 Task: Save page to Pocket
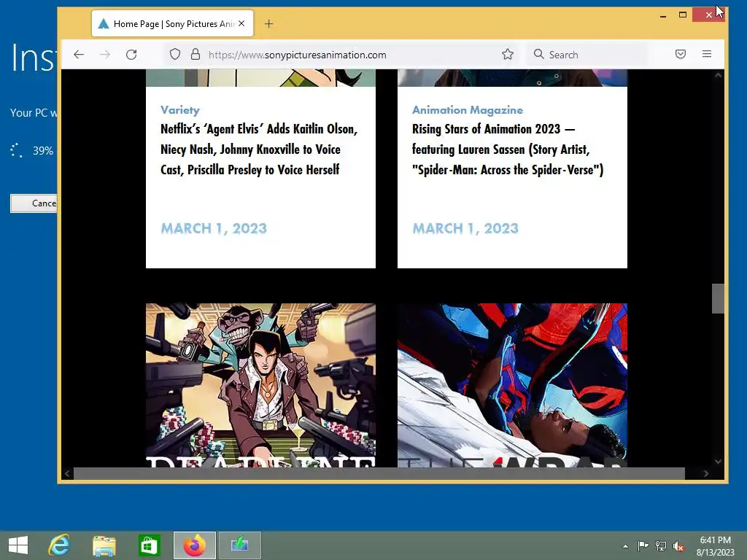[x=681, y=54]
